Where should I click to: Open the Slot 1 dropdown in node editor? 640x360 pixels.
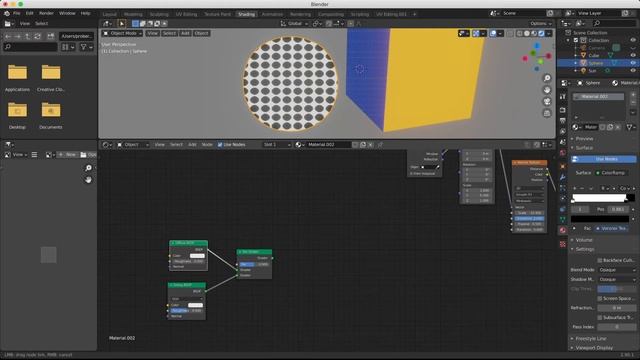277,145
